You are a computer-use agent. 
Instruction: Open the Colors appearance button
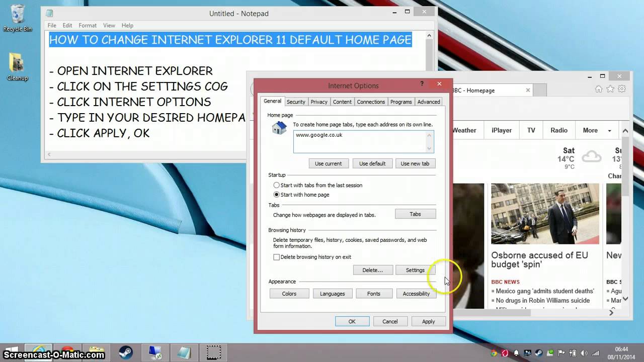pyautogui.click(x=289, y=294)
